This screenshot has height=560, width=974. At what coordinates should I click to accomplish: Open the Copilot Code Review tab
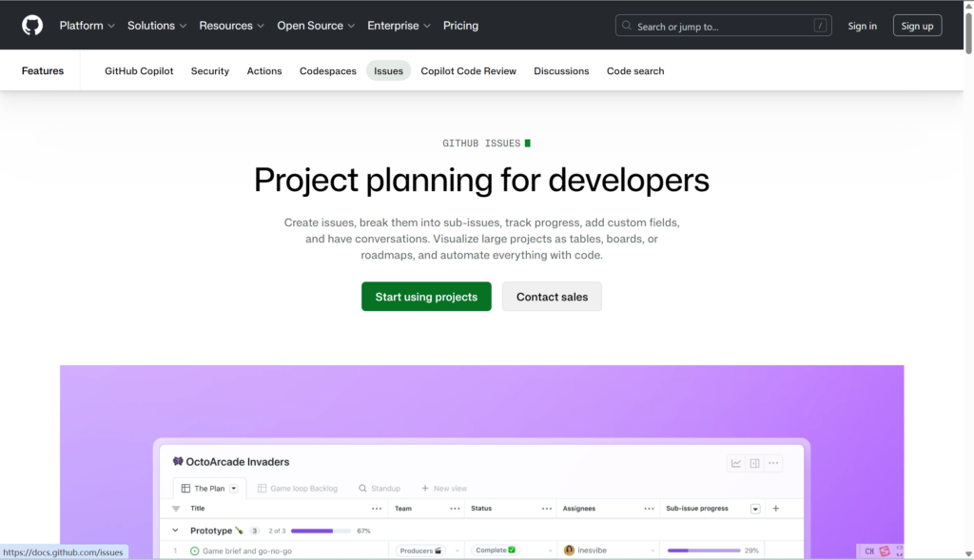[468, 70]
